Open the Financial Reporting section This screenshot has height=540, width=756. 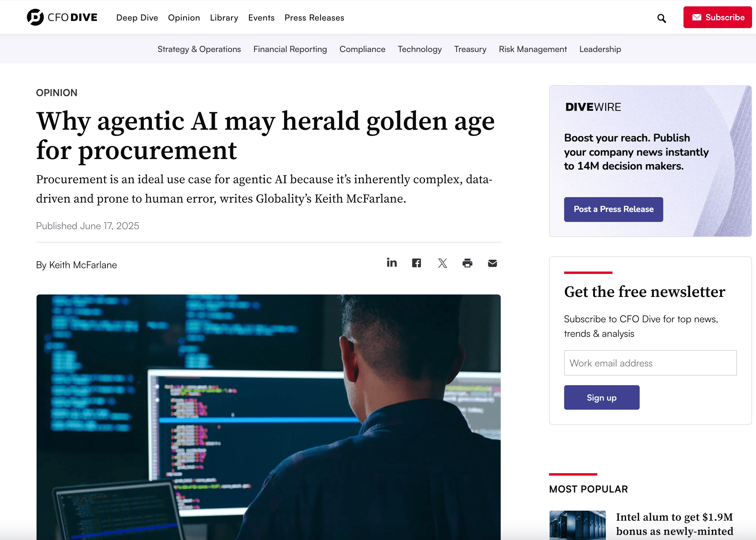pyautogui.click(x=290, y=49)
